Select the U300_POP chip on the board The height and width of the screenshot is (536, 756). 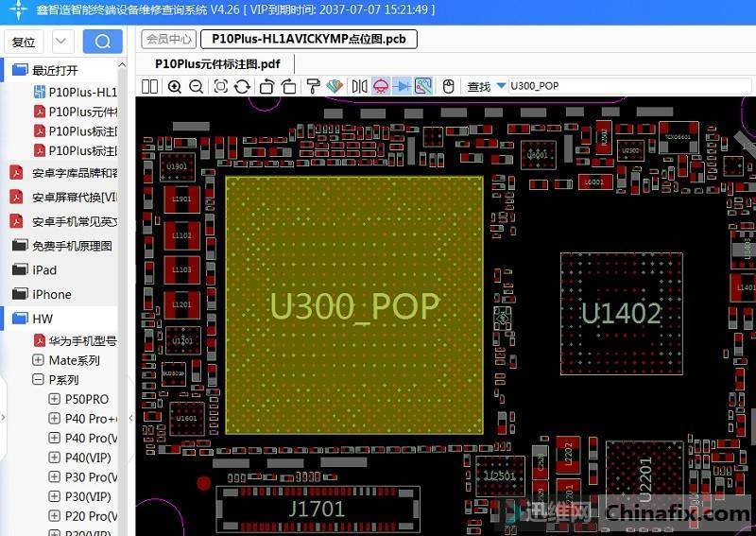354,305
